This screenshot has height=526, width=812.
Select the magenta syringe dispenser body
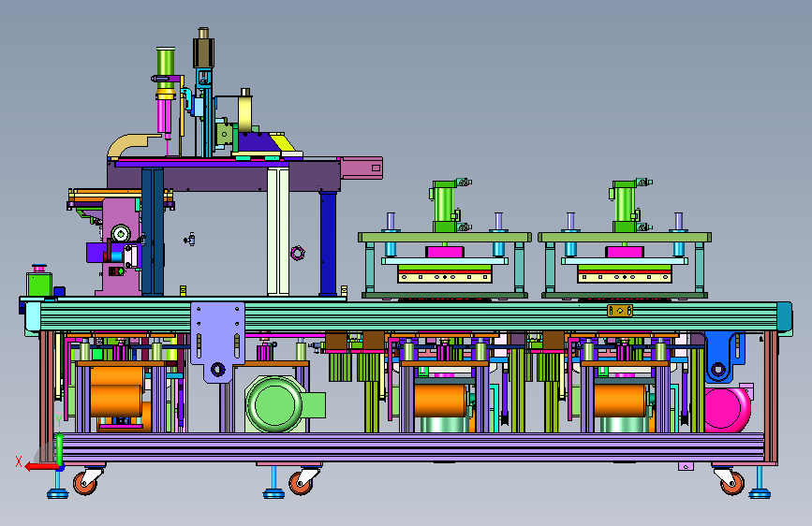point(164,117)
